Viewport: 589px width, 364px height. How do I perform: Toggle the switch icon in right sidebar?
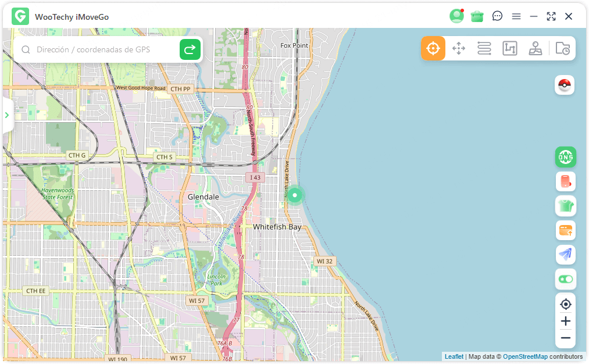(565, 279)
